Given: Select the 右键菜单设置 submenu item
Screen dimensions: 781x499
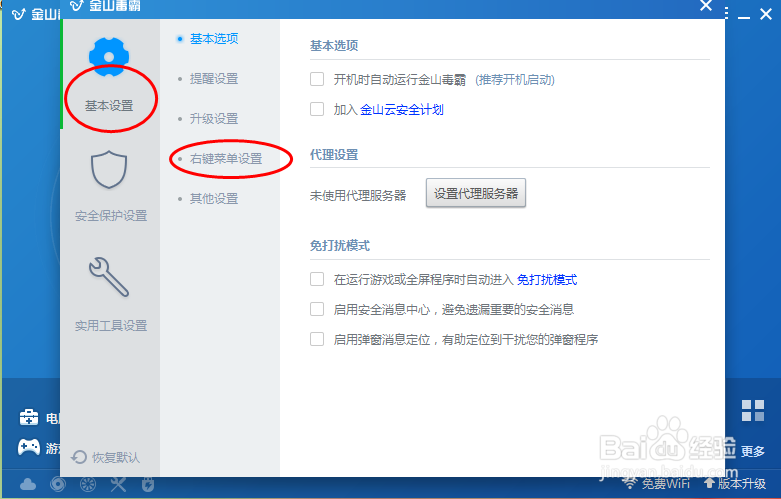Looking at the screenshot, I should point(226,159).
